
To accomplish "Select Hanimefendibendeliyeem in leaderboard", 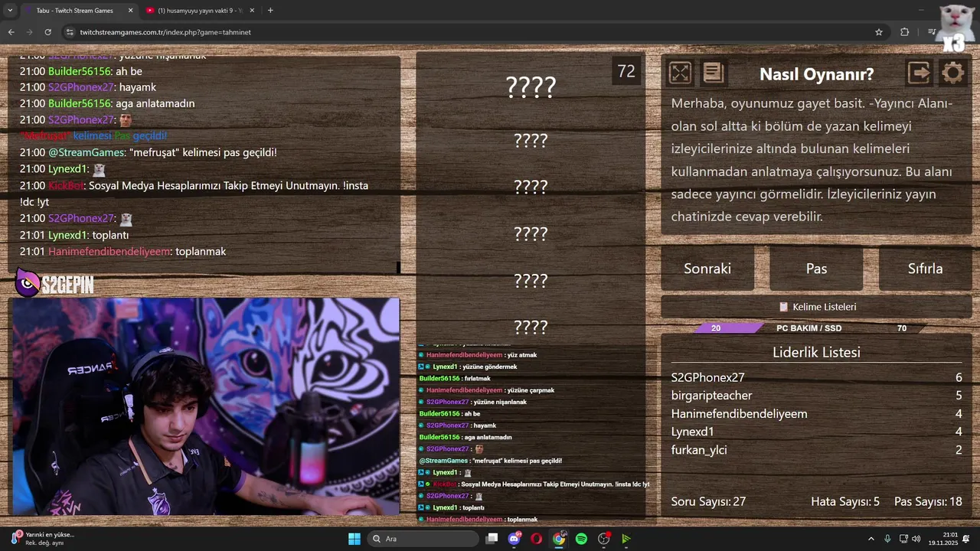I will pyautogui.click(x=740, y=414).
